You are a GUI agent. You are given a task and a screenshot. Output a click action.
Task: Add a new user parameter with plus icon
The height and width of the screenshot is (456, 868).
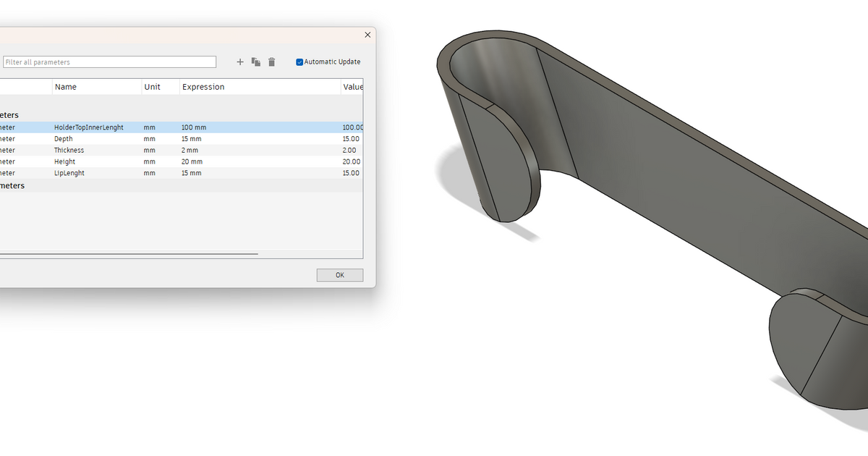(240, 62)
